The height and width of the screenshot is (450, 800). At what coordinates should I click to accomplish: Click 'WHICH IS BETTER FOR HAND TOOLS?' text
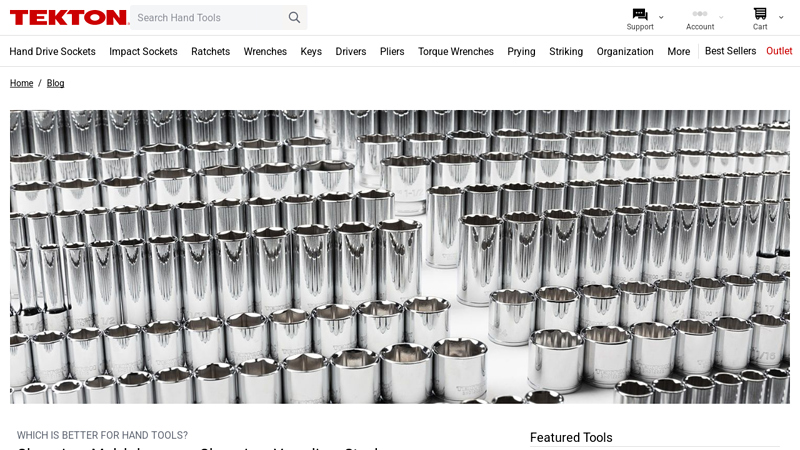pyautogui.click(x=103, y=435)
